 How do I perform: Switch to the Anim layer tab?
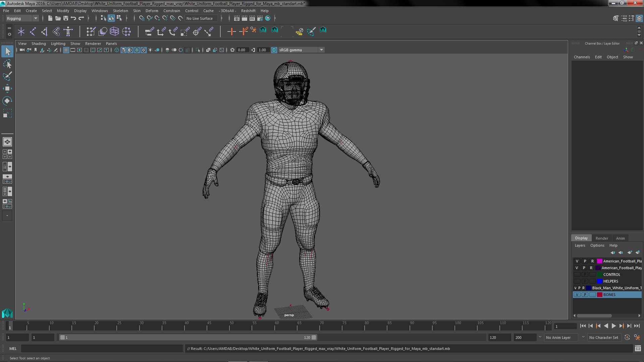pos(620,238)
